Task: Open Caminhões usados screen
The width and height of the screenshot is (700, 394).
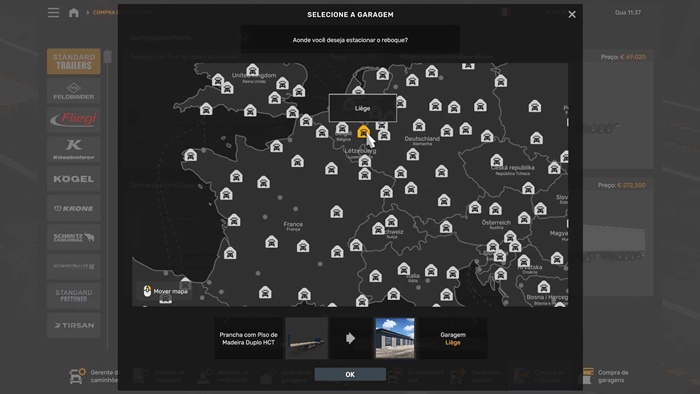Action: click(x=476, y=376)
